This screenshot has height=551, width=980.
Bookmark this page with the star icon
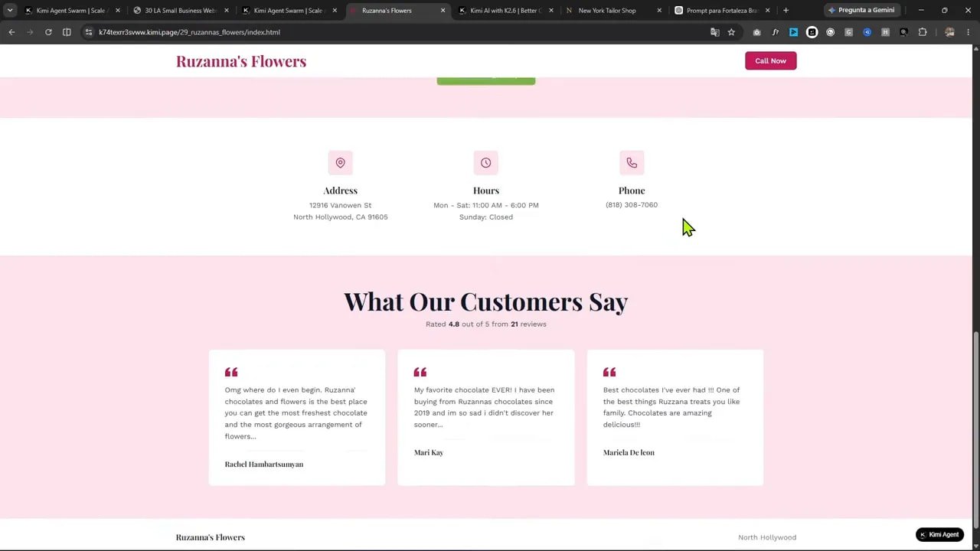tap(731, 32)
